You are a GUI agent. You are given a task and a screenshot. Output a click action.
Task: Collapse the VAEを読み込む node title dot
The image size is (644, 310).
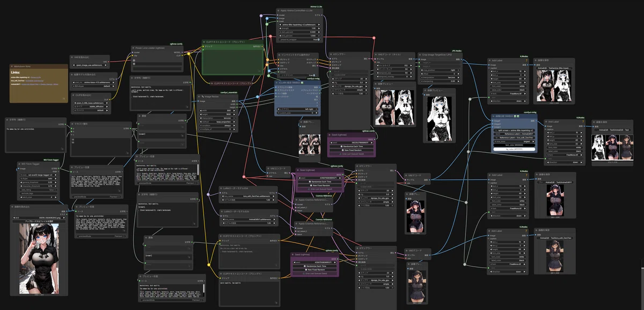click(73, 56)
